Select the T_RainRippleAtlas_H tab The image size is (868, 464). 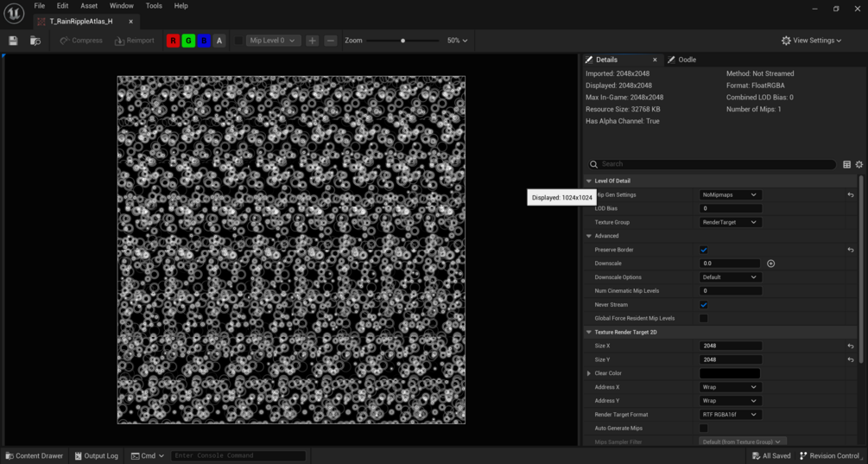tap(80, 22)
